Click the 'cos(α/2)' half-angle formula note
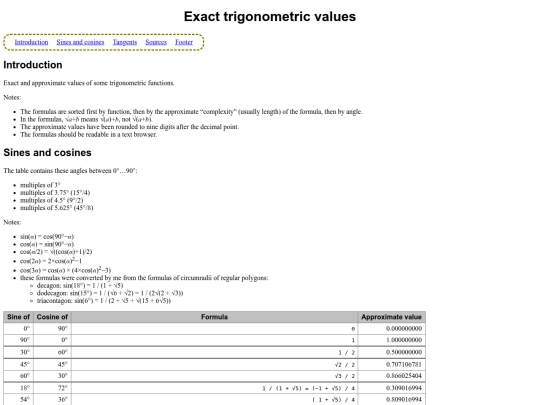Screen dimensions: 540x405 pyautogui.click(x=56, y=252)
